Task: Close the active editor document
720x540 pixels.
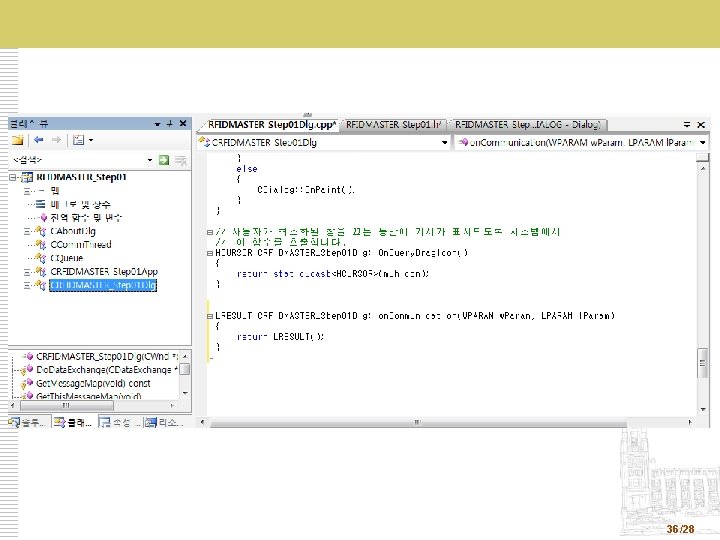Action: (x=701, y=124)
